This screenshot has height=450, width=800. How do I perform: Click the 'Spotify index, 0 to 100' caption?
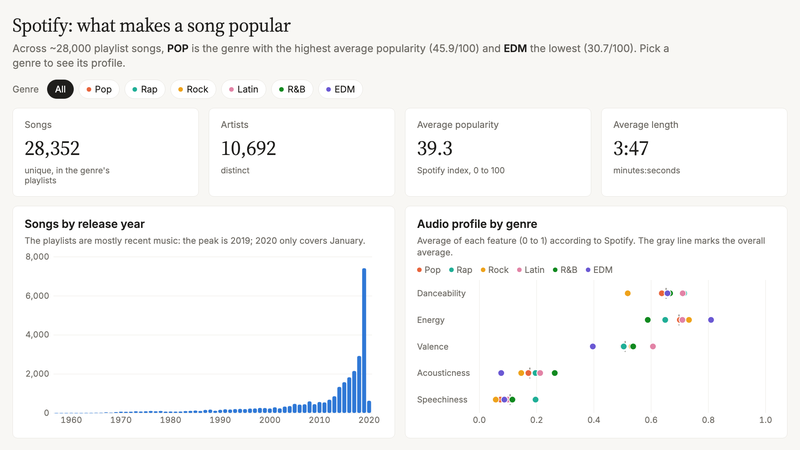point(461,170)
